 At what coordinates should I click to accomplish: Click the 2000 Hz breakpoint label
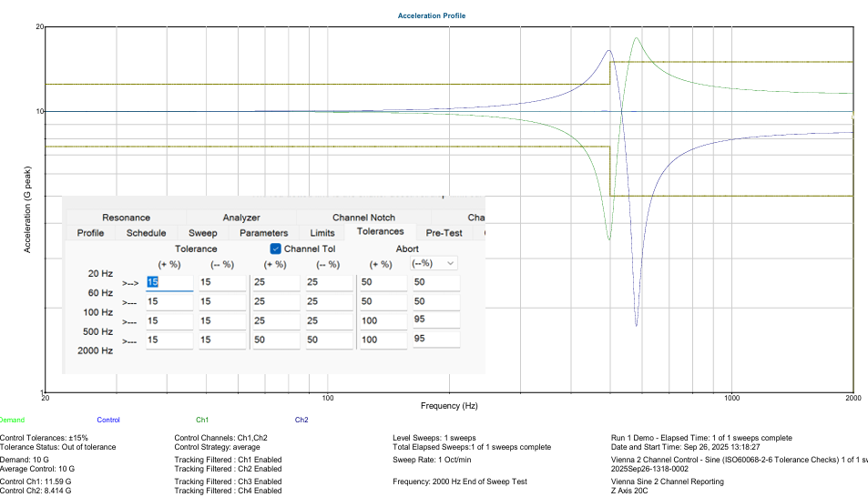pyautogui.click(x=96, y=350)
